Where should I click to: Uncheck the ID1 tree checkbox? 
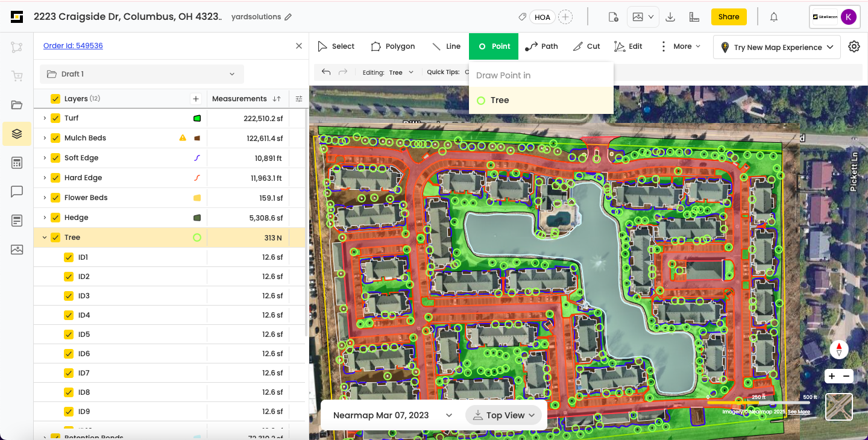click(x=69, y=257)
